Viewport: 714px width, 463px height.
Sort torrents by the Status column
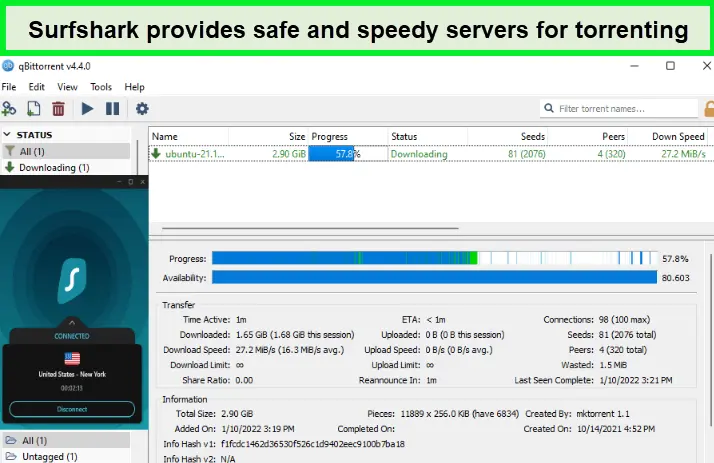coord(428,136)
